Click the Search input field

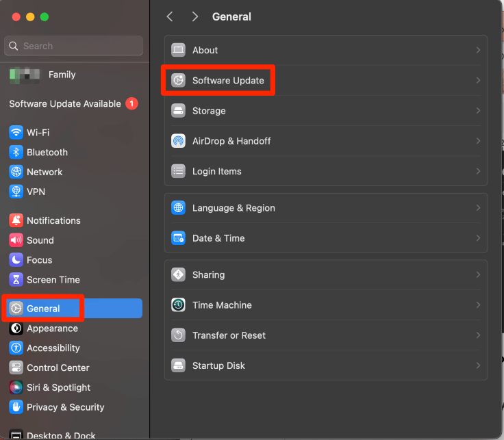coord(73,46)
